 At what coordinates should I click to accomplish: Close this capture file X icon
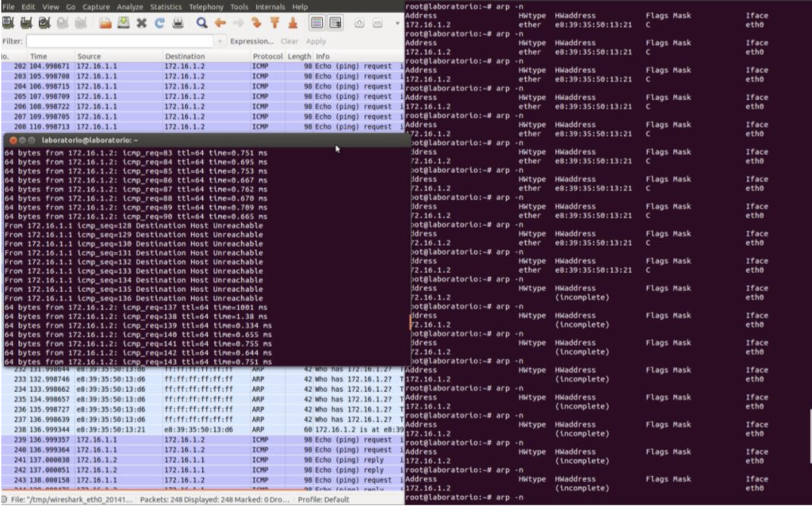tap(141, 23)
